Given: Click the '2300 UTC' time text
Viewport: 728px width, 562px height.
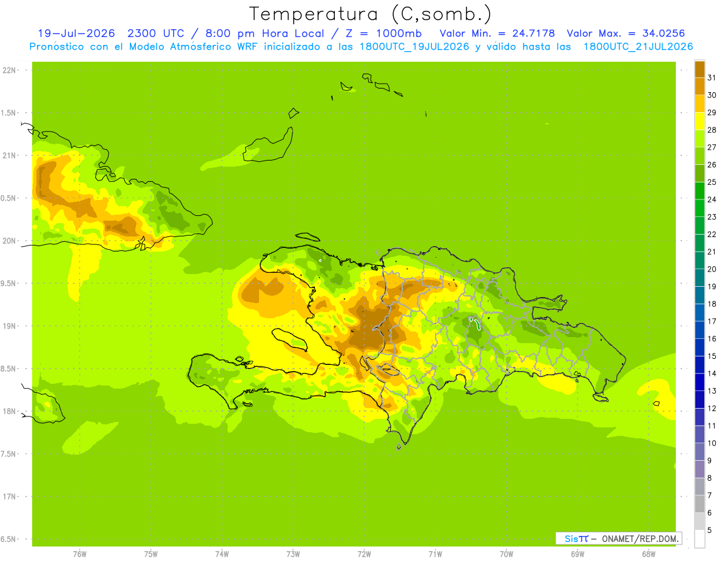Looking at the screenshot, I should (158, 33).
